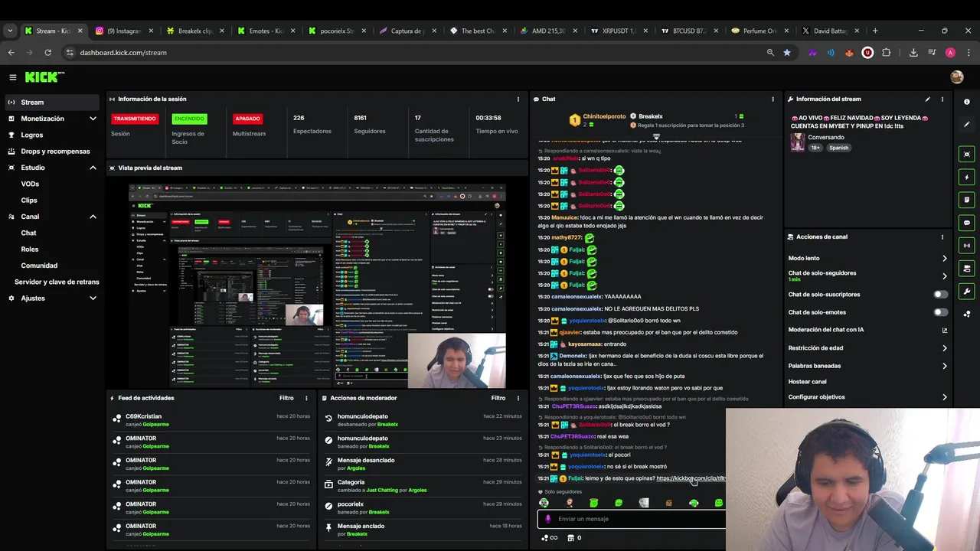Click the pencil icon in the right sidebar
Viewport: 980px width, 551px height.
pos(967,124)
